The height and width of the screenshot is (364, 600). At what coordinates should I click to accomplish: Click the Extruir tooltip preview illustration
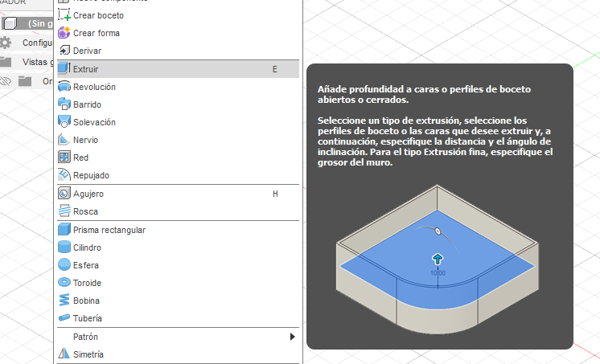pos(438,260)
